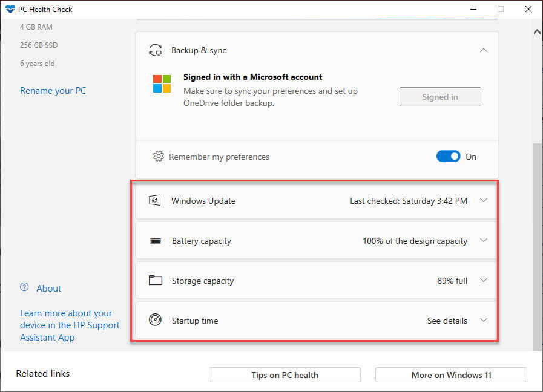The image size is (543, 392).
Task: Click the Signed in button
Action: (440, 97)
